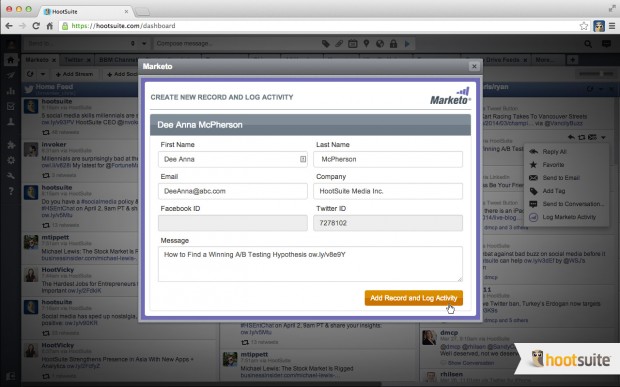
Task: Open conversations speech bubble icon
Action: pos(606,44)
